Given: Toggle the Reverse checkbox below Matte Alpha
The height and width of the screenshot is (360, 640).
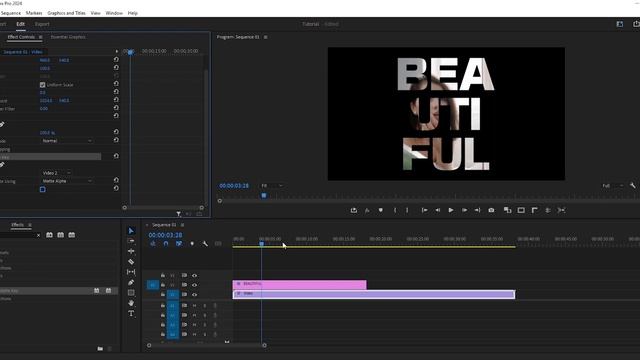Looking at the screenshot, I should tap(42, 189).
